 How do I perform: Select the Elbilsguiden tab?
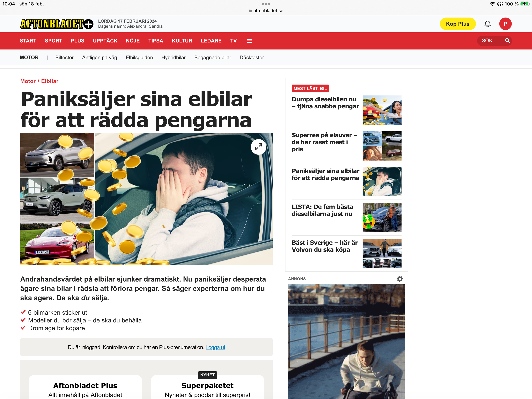[x=139, y=57]
